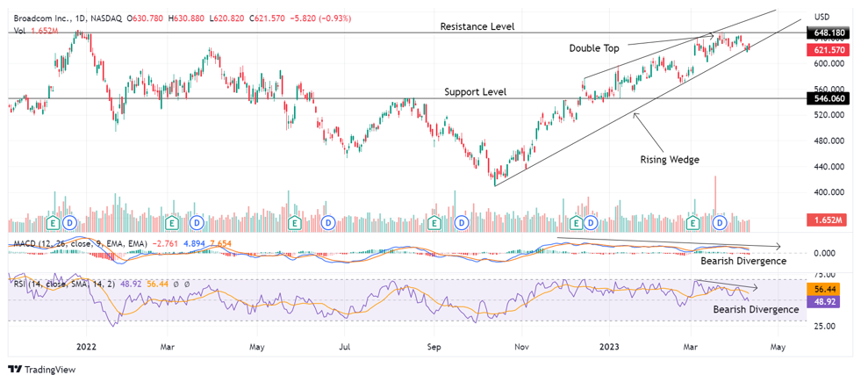868x382 pixels.
Task: Click the Nov time axis label
Action: click(521, 347)
